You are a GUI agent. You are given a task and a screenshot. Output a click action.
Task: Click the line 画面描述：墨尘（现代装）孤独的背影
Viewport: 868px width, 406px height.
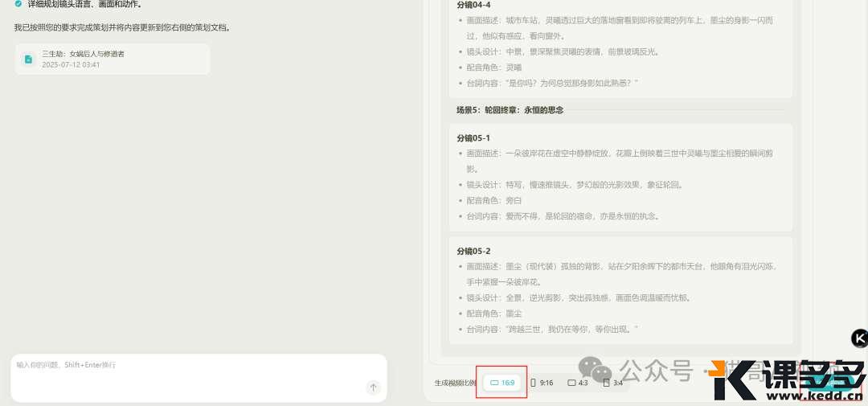(623, 273)
